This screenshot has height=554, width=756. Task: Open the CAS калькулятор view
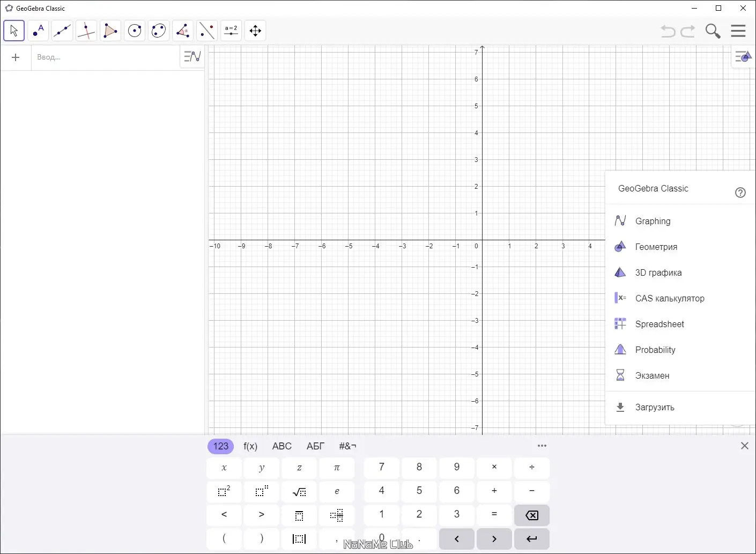(x=669, y=298)
